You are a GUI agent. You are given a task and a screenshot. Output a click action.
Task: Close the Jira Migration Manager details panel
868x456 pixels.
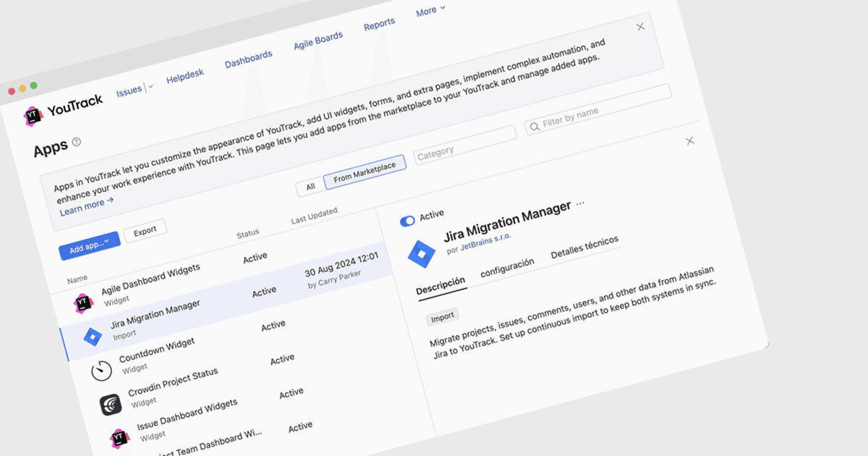[689, 140]
